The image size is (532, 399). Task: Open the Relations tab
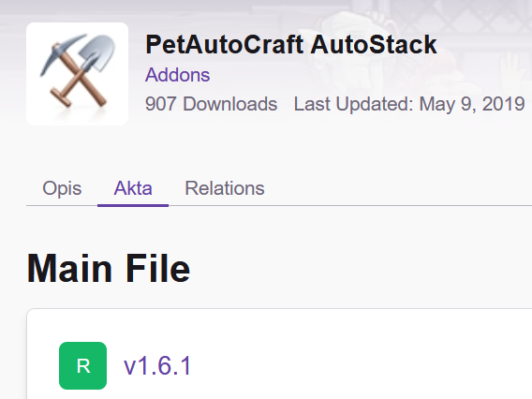coord(225,188)
